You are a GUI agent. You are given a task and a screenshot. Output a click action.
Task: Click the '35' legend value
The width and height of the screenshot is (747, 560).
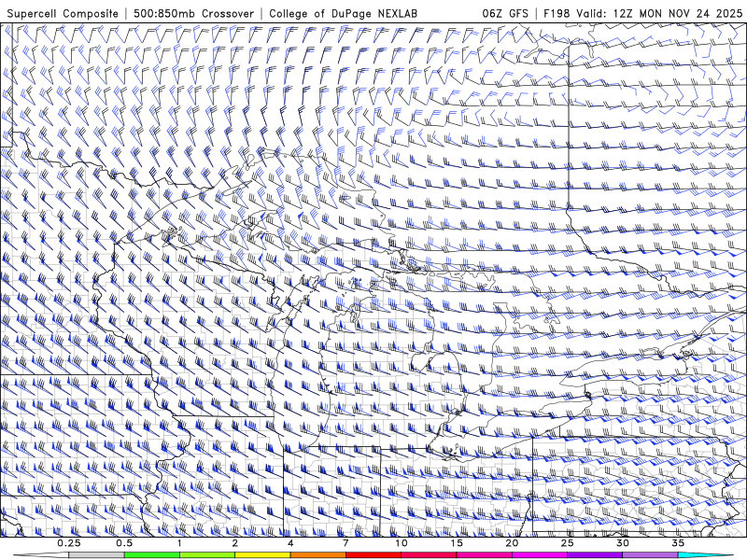pos(678,543)
